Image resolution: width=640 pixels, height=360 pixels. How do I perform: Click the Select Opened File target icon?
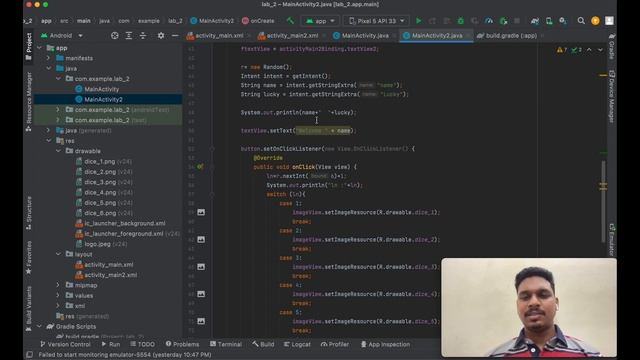tap(115, 36)
